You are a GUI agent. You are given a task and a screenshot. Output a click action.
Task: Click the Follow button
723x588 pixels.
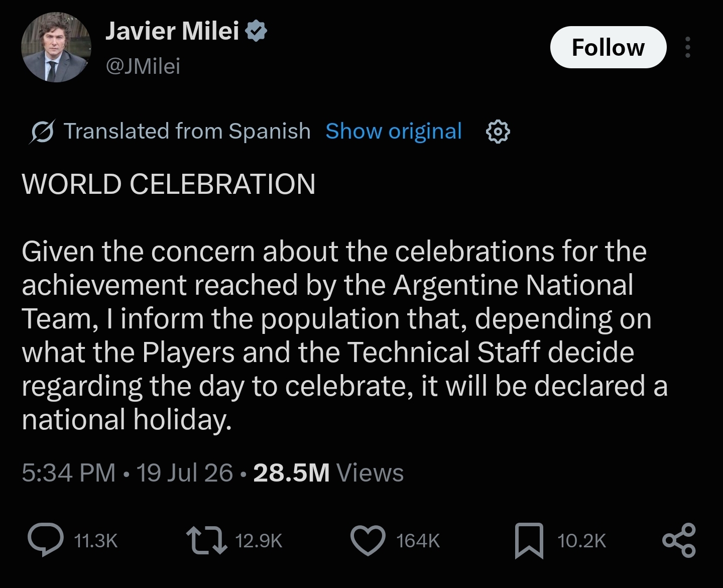coord(608,47)
